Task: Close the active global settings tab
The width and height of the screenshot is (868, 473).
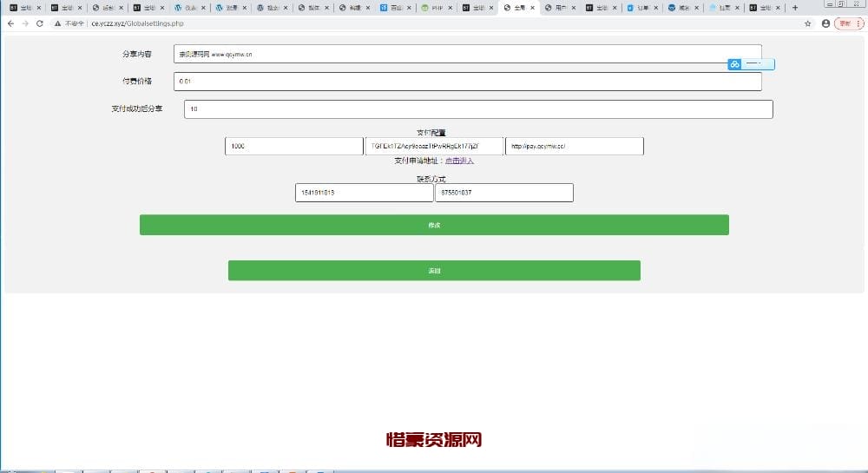Action: pyautogui.click(x=533, y=8)
